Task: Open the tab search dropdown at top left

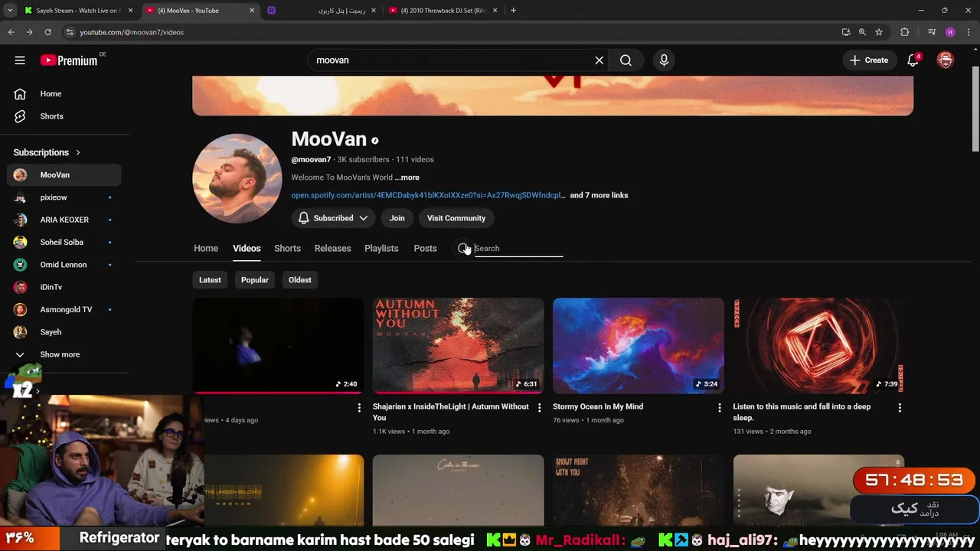Action: pyautogui.click(x=10, y=11)
